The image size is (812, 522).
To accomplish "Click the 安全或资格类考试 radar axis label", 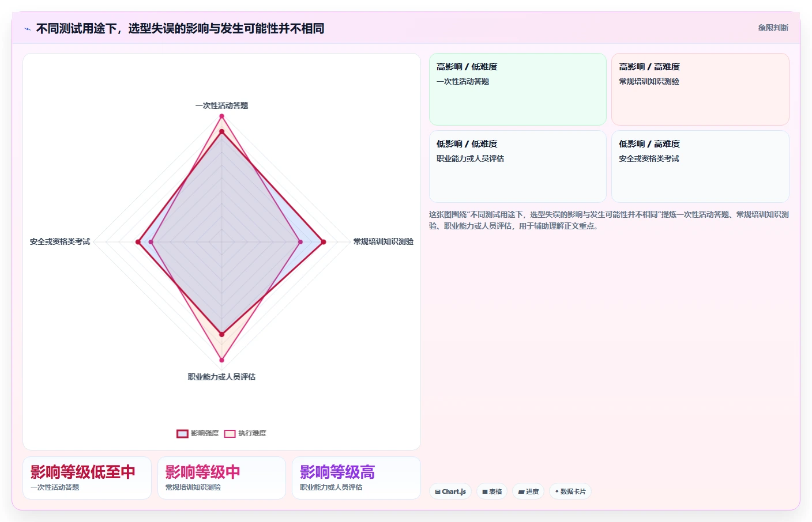I will (x=60, y=241).
